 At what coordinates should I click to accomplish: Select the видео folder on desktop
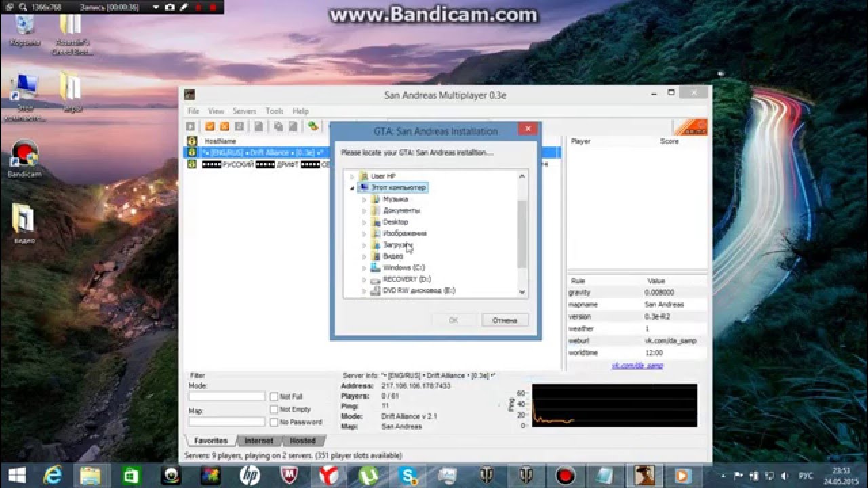click(24, 224)
